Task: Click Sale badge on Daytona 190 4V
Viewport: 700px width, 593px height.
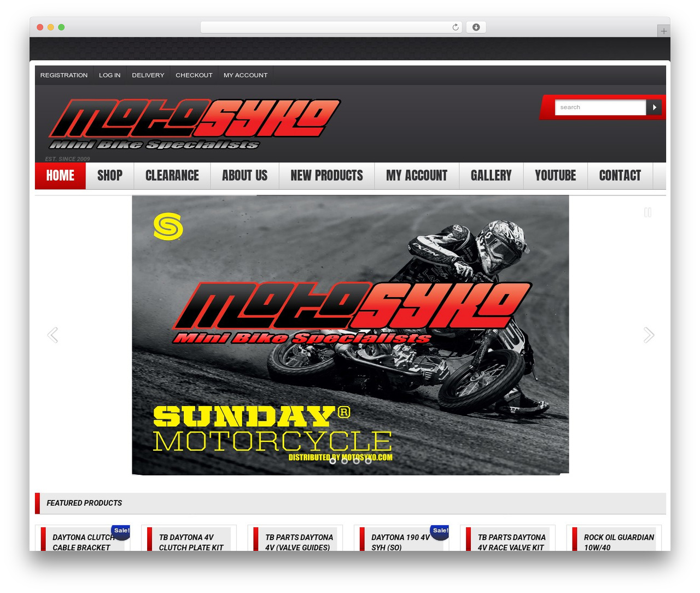Action: click(x=440, y=531)
